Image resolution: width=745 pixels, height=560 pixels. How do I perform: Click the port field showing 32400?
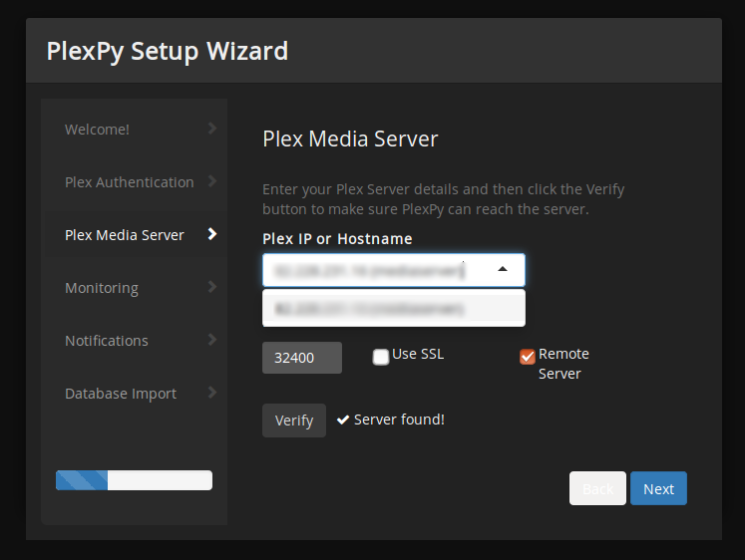[302, 358]
